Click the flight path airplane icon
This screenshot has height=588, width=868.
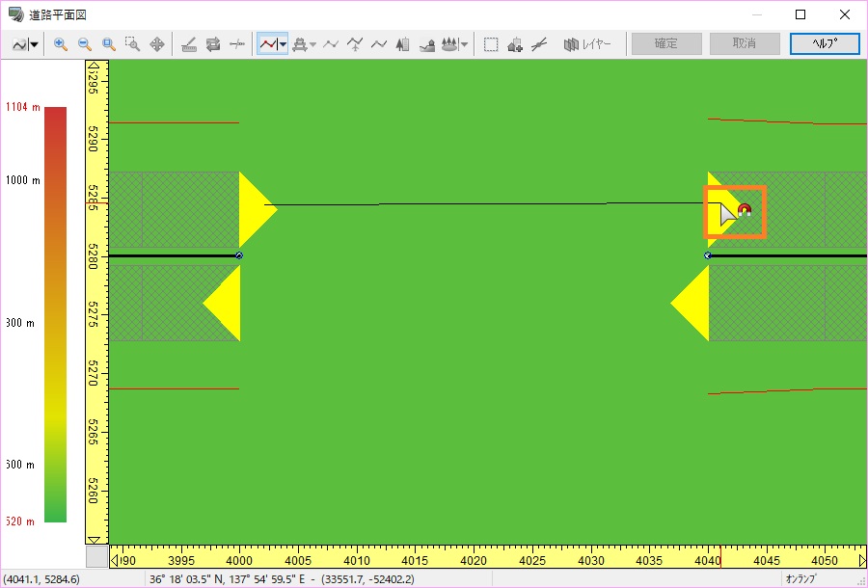click(355, 44)
